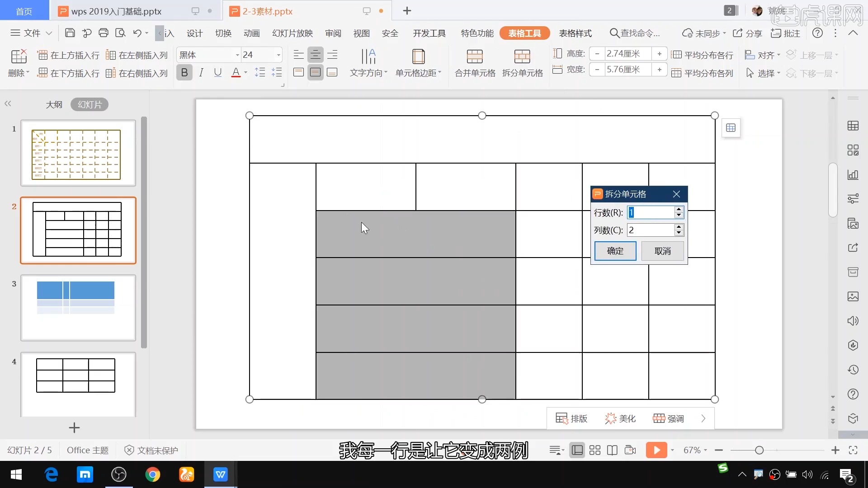868x488 pixels.
Task: Click the 平均分布各行 distribute rows icon
Action: pyautogui.click(x=703, y=55)
